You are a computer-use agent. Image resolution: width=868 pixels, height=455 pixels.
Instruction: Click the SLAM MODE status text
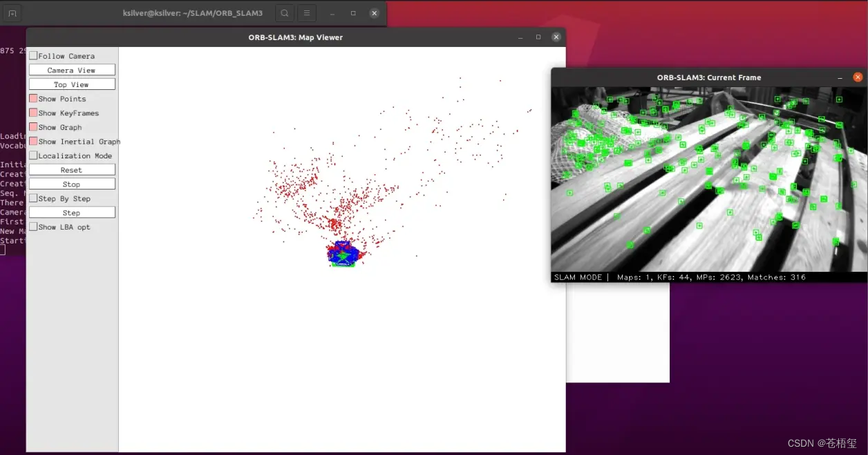click(x=578, y=277)
